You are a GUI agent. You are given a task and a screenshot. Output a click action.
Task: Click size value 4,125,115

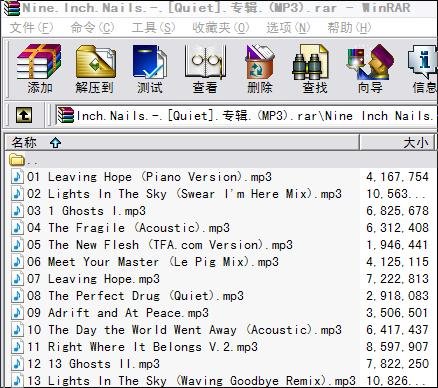[x=397, y=262]
